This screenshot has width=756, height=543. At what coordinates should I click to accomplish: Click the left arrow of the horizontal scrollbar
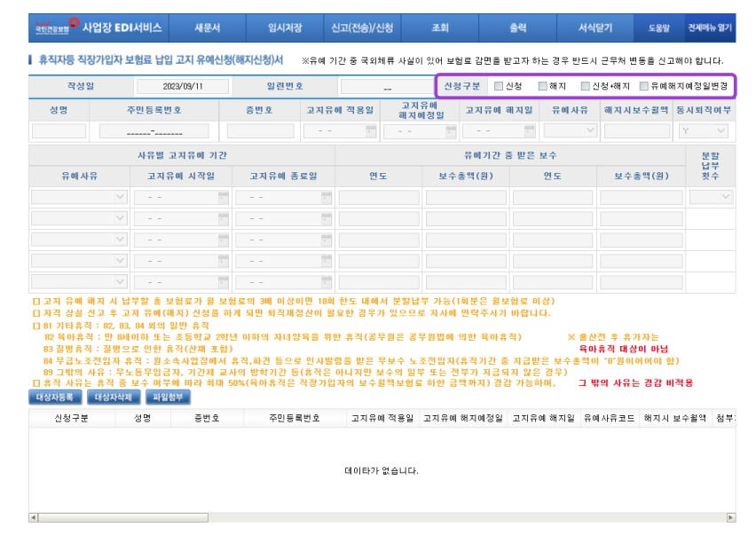pyautogui.click(x=34, y=517)
